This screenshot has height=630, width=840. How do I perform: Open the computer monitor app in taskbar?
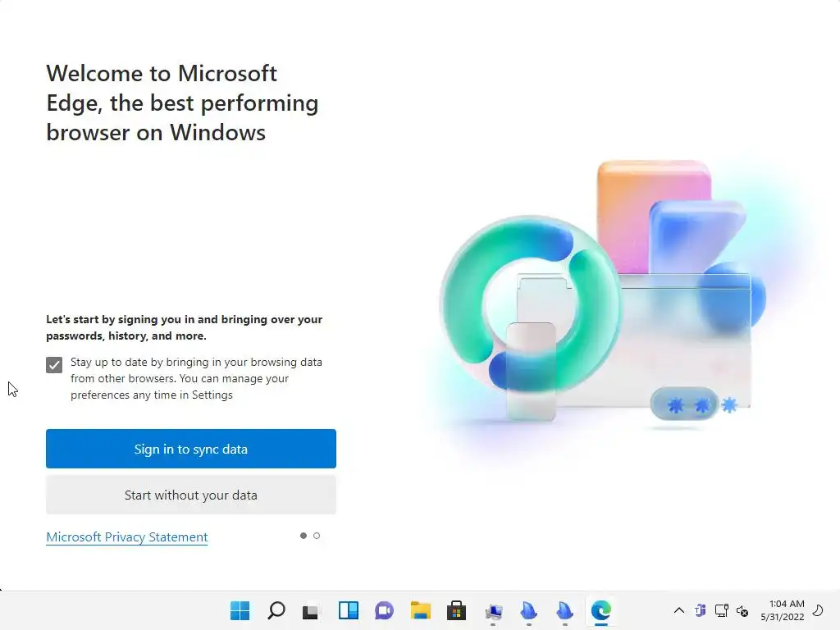(493, 611)
